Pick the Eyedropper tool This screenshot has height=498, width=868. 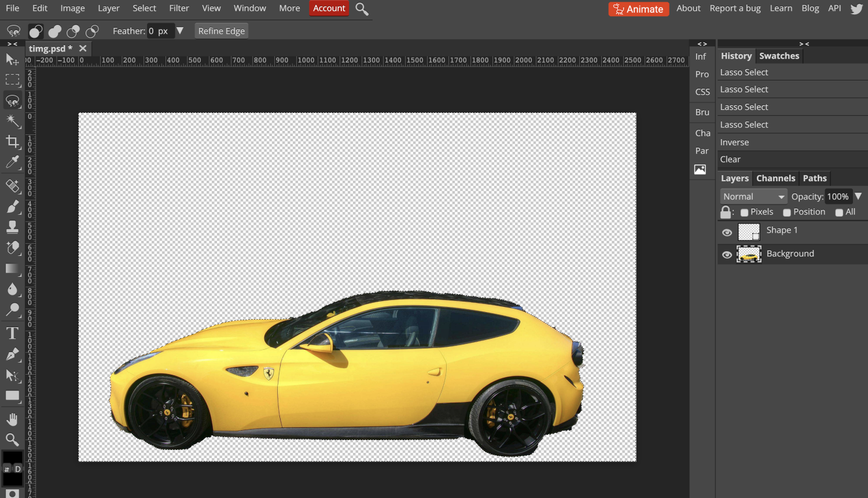click(12, 163)
